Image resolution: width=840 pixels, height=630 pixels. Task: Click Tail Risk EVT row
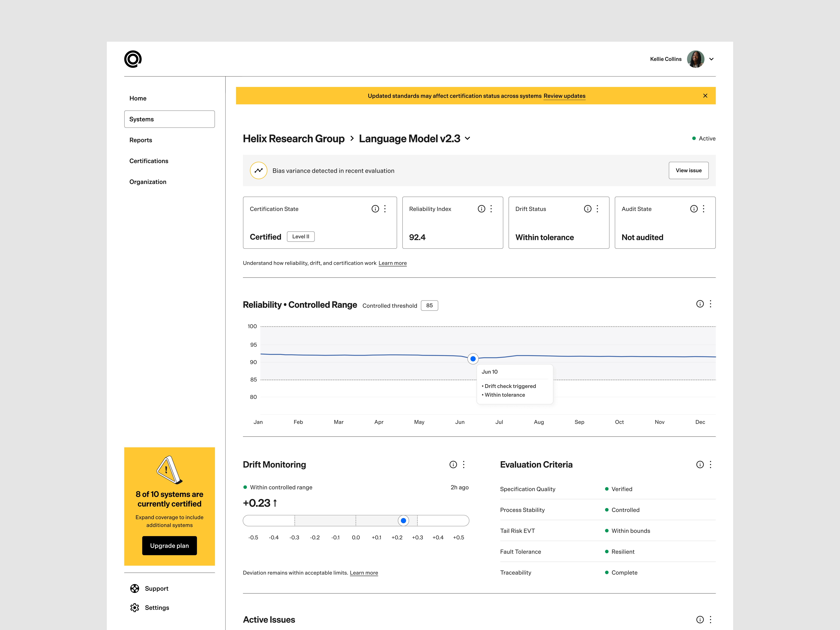[608, 531]
